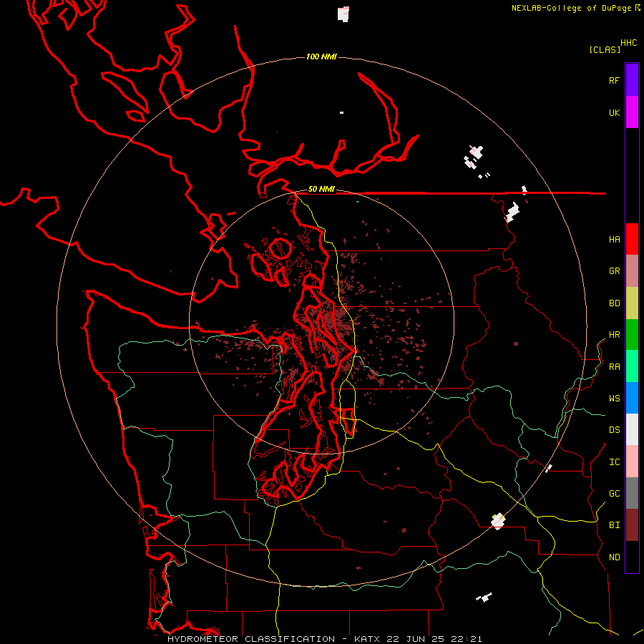Image resolution: width=644 pixels, height=644 pixels.
Task: Click the IC legend label
Action: [x=614, y=462]
